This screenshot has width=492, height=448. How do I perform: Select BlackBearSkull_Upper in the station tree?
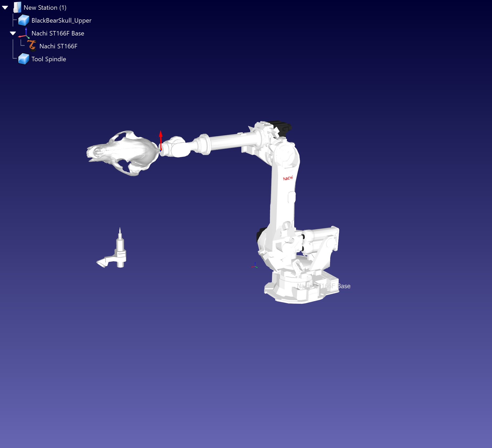click(x=61, y=20)
